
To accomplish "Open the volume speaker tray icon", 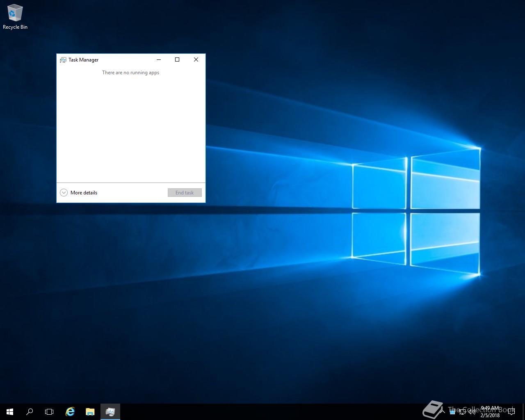I will [x=472, y=412].
